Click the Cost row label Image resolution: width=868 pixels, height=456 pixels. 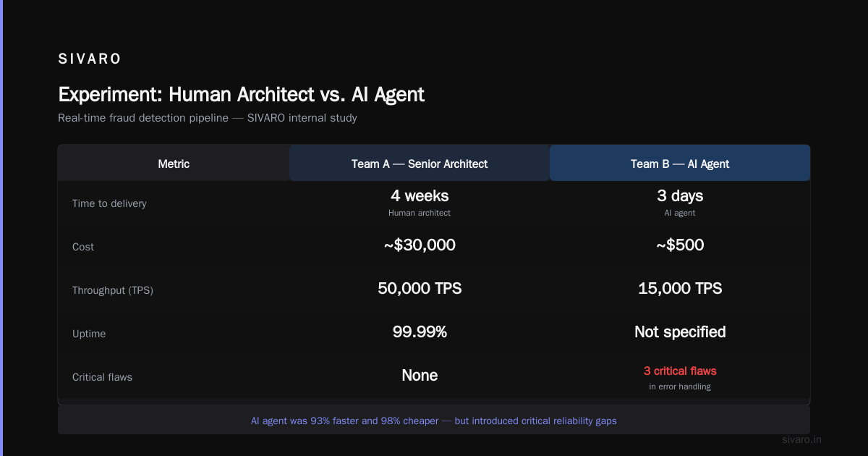pos(83,247)
